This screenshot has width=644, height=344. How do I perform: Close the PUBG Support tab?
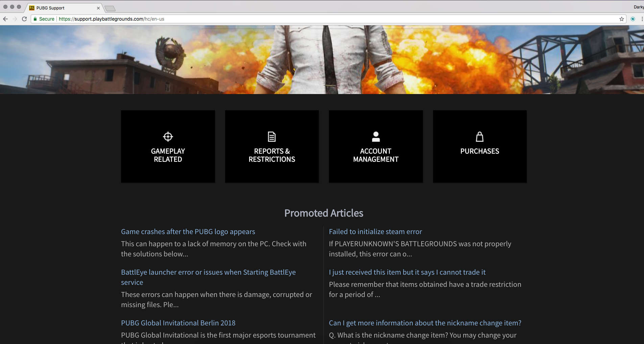[98, 8]
